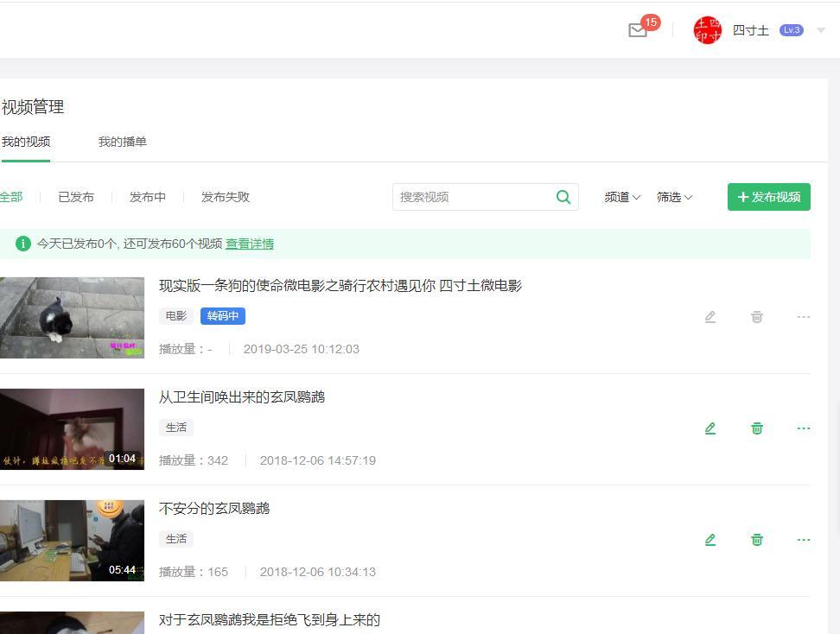Submit search with magnifier icon
840x634 pixels.
pyautogui.click(x=563, y=197)
